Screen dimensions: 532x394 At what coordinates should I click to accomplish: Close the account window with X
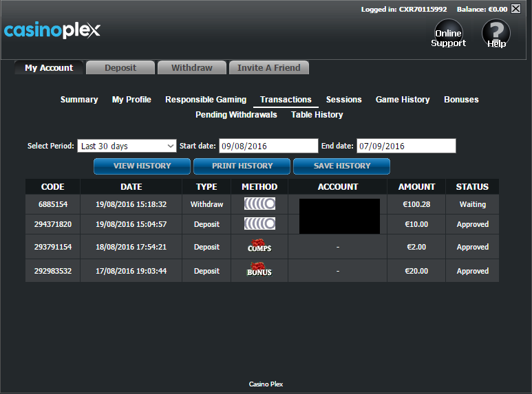click(515, 8)
